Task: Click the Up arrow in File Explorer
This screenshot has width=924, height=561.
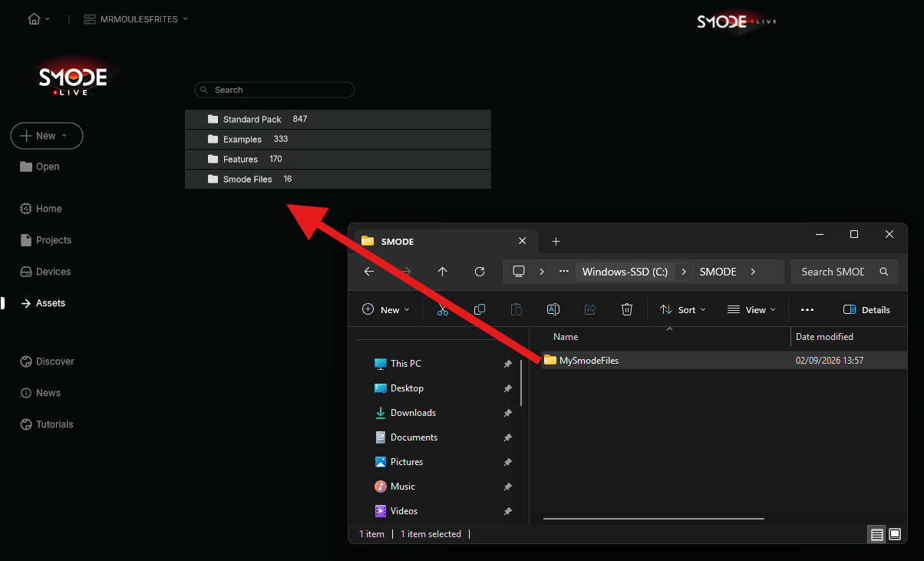Action: [x=443, y=272]
